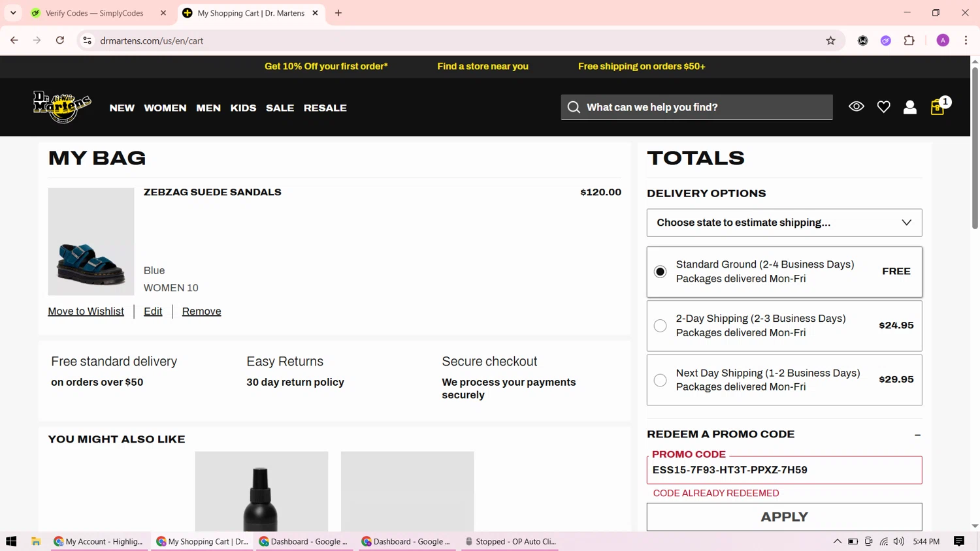Open Chrome three-dot menu
This screenshot has width=980, height=551.
point(966,40)
